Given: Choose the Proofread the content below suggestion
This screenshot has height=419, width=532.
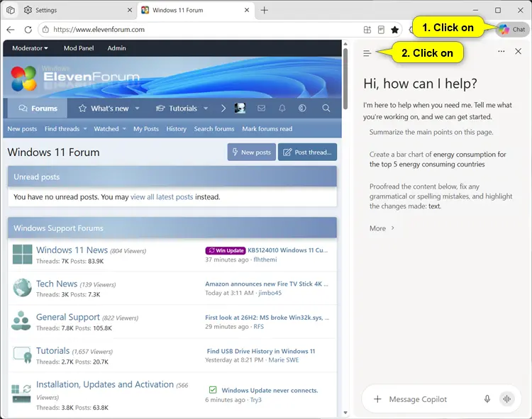Looking at the screenshot, I should point(440,196).
